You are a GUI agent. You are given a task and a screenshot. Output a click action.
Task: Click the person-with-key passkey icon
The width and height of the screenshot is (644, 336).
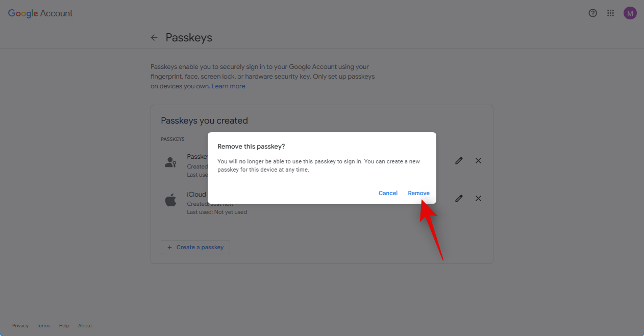click(x=170, y=162)
